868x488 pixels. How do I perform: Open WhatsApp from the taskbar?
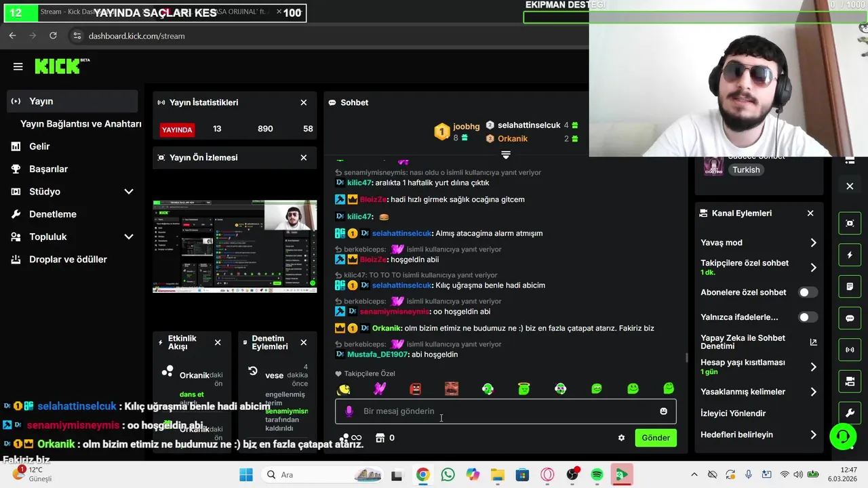pyautogui.click(x=448, y=474)
